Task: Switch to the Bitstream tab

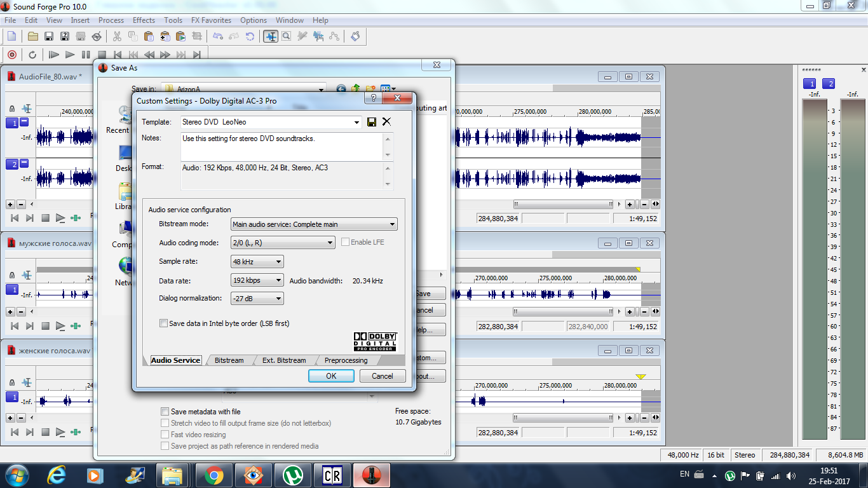Action: (x=229, y=360)
